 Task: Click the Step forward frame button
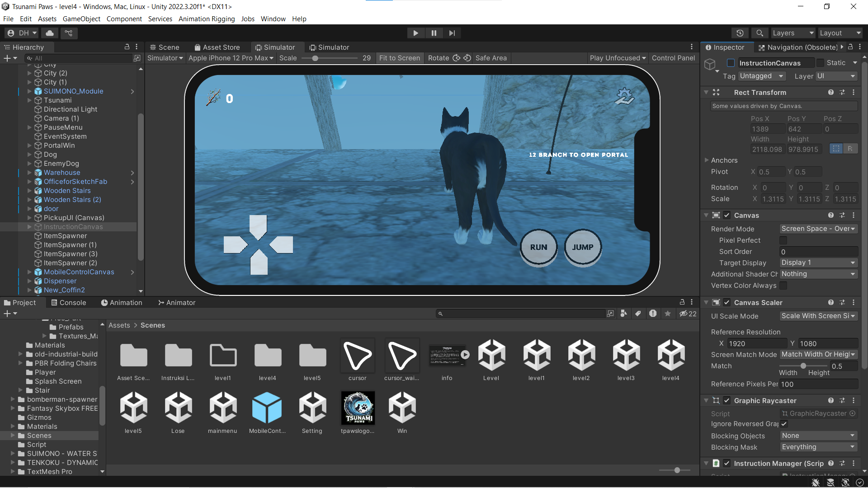pos(452,33)
